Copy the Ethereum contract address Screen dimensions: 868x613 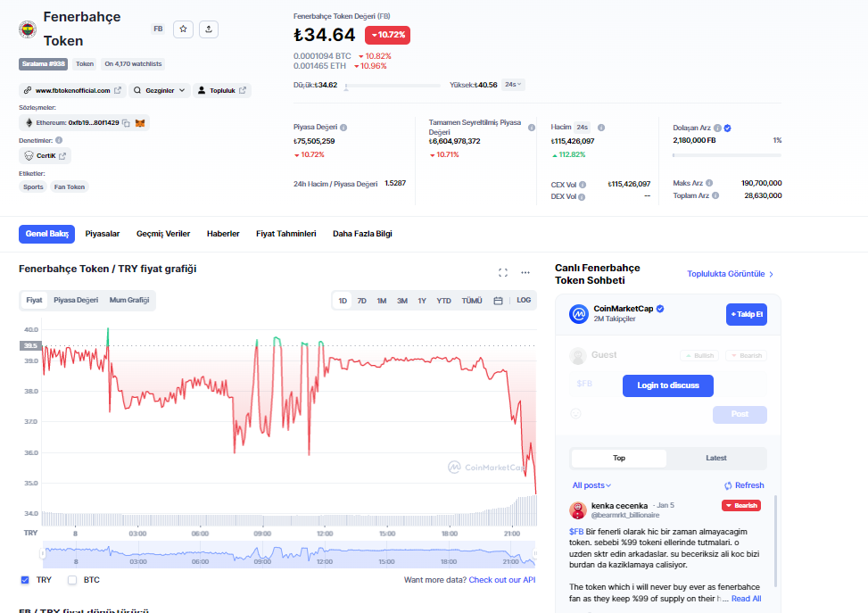pos(126,122)
